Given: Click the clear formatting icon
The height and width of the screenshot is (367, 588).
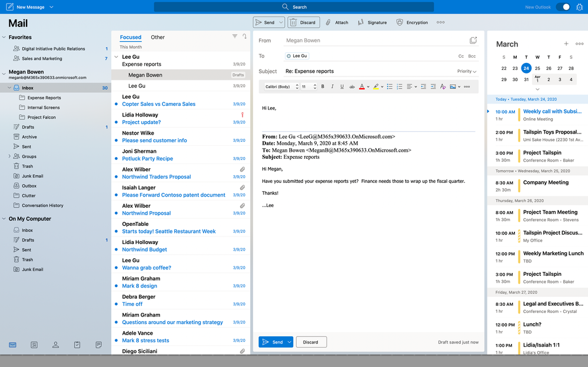Looking at the screenshot, I should [443, 86].
